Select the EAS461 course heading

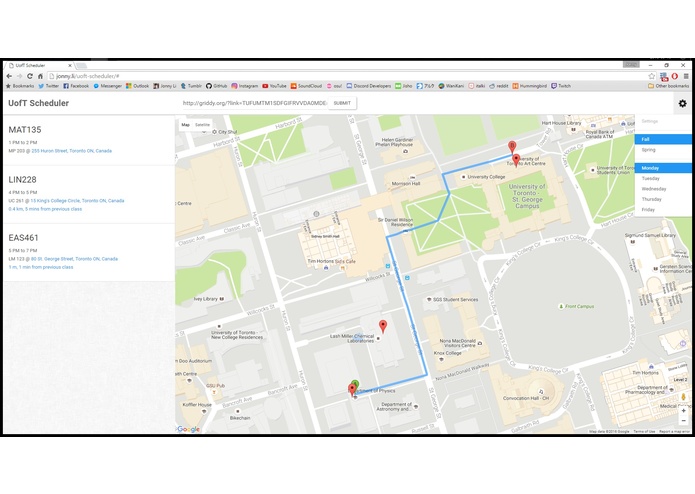(23, 238)
